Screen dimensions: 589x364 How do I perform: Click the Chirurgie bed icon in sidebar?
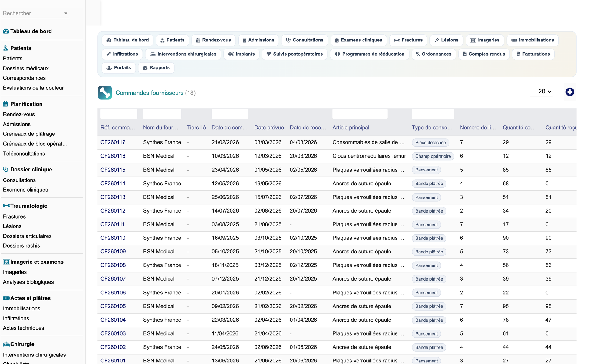[x=6, y=344]
